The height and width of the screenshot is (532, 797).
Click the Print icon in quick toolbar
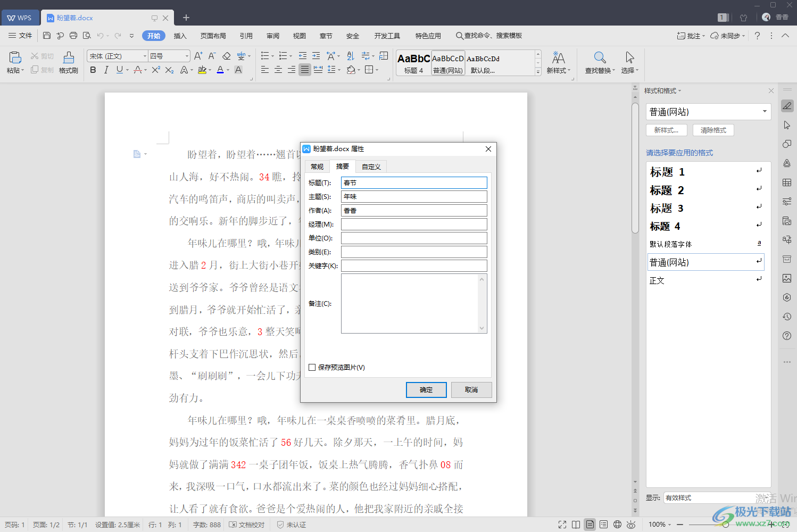73,36
